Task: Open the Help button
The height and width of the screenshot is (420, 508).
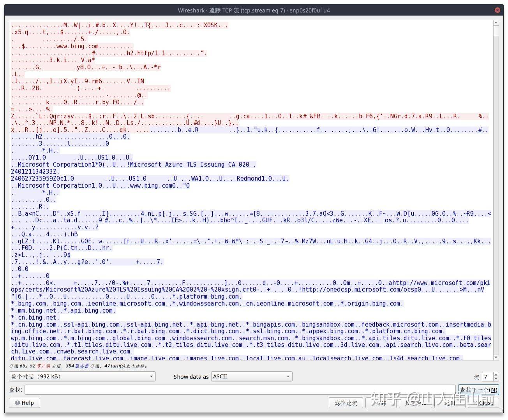Action: [25, 403]
